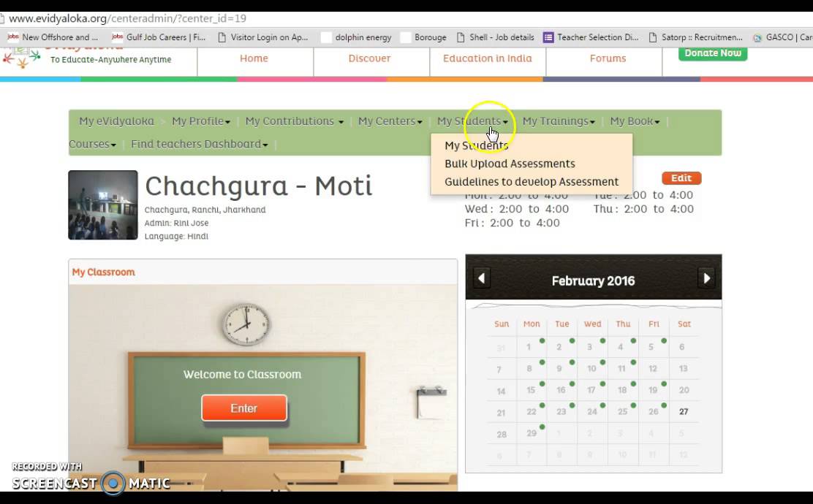Click the previous month arrow on calendar

point(482,278)
